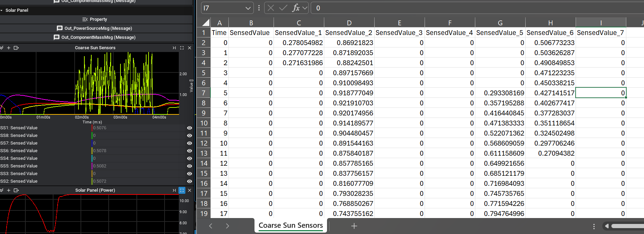Image resolution: width=644 pixels, height=234 pixels.
Task: Click the export icon in Solar Panel (Power) header
Action: pyautogui.click(x=16, y=190)
